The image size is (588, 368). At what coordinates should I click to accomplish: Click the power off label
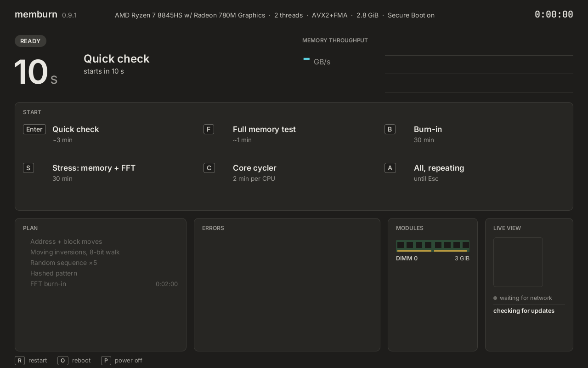(129, 361)
